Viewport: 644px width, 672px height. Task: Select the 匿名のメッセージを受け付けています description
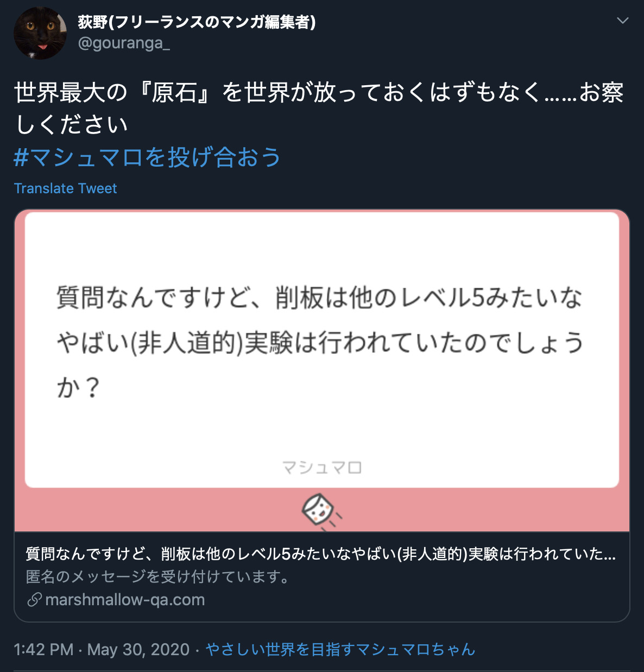click(157, 576)
